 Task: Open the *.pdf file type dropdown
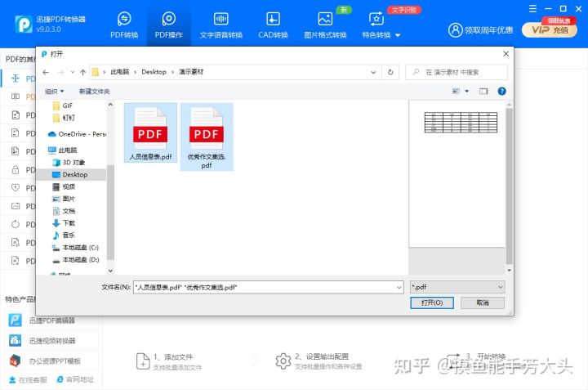pos(457,287)
